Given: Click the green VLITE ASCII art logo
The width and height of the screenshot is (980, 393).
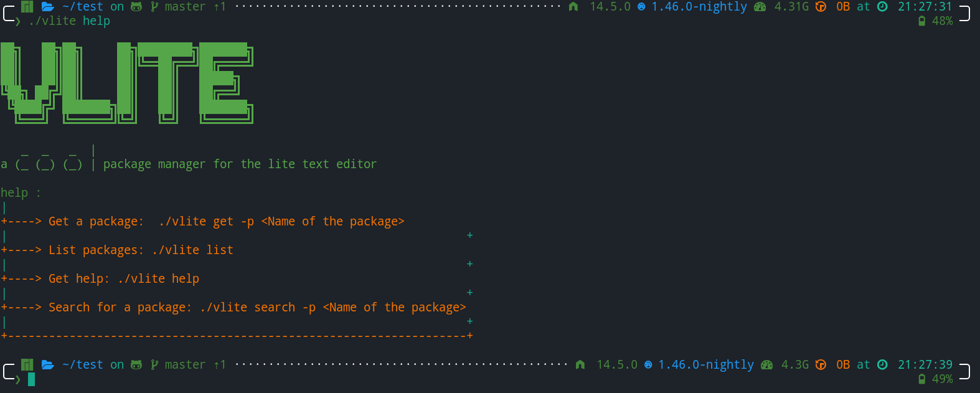Looking at the screenshot, I should tap(127, 83).
